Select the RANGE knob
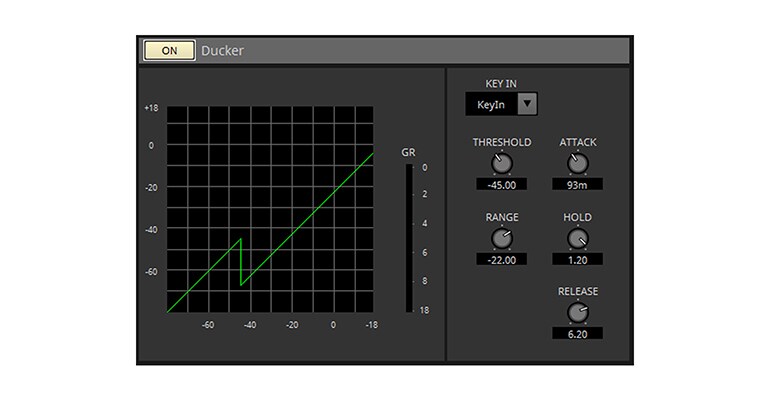Screen dimensions: 770x400 (501, 238)
